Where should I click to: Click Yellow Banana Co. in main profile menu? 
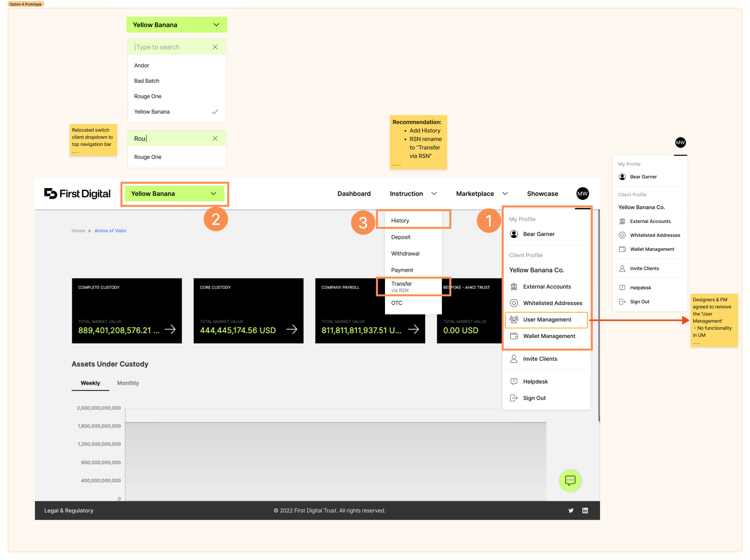tap(536, 270)
